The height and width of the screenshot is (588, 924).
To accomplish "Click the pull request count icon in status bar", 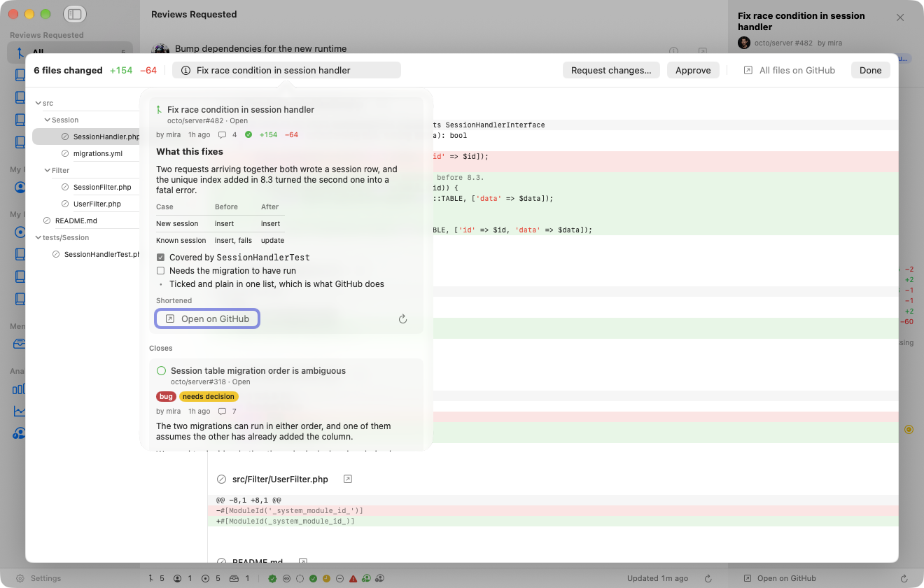I will (151, 578).
